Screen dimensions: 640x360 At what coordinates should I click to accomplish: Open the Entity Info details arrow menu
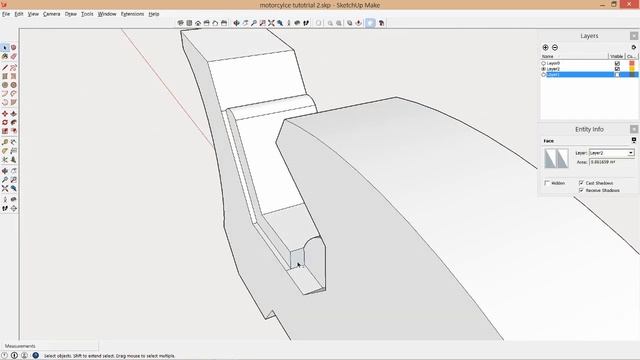click(634, 140)
